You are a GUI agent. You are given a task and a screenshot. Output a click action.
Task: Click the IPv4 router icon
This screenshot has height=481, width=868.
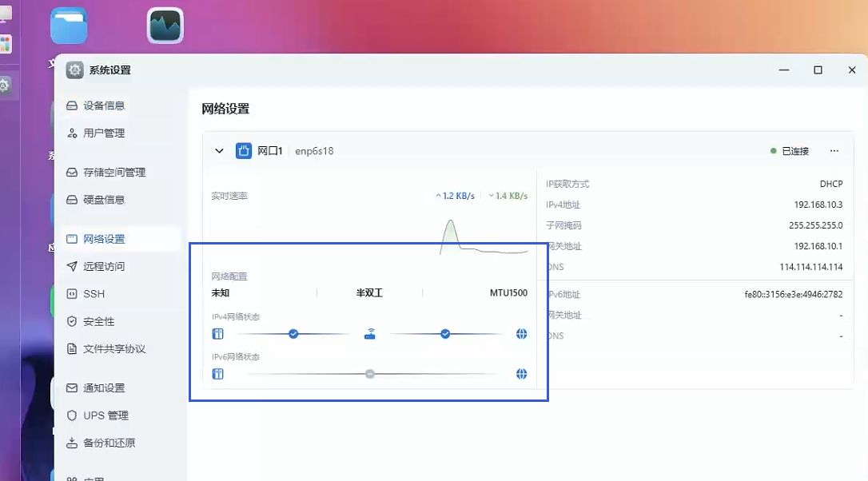(x=370, y=334)
